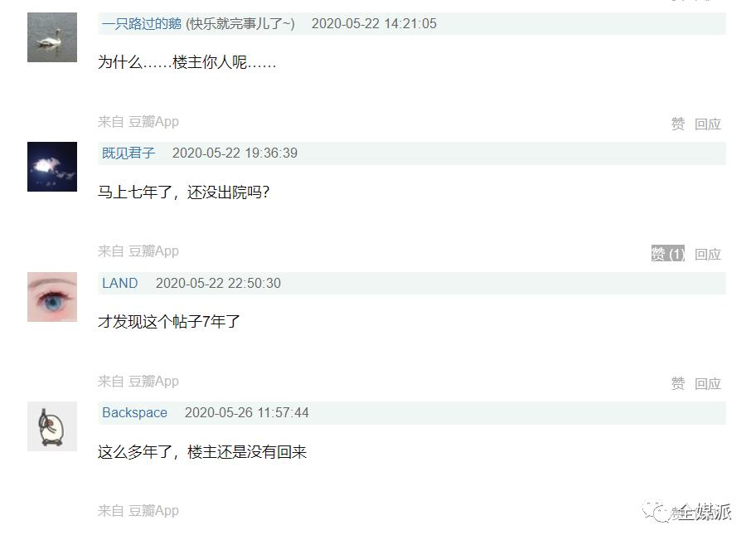Click 来自 豆瓣App under the Backspace comment
Image resolution: width=756 pixels, height=545 pixels.
point(138,510)
